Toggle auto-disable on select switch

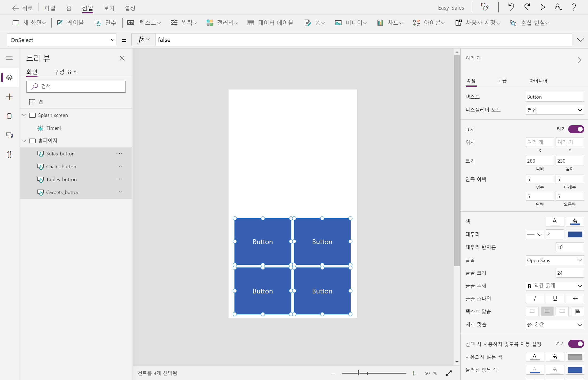click(576, 344)
